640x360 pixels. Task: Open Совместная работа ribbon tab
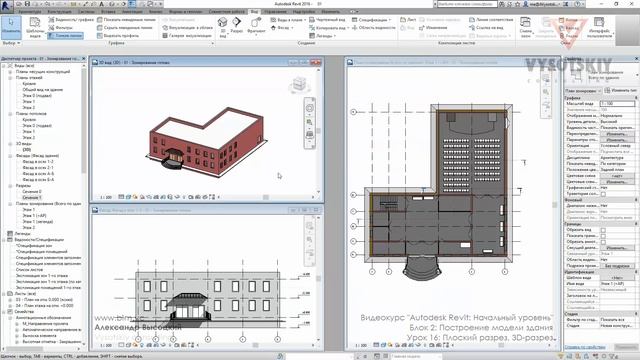[227, 11]
